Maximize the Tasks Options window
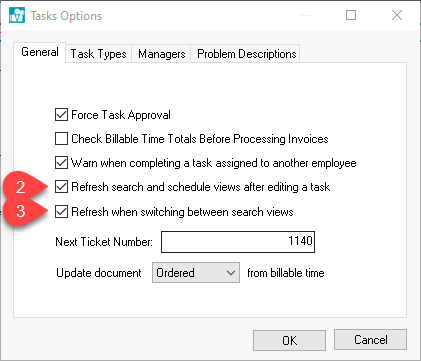The height and width of the screenshot is (361, 421). coord(351,15)
